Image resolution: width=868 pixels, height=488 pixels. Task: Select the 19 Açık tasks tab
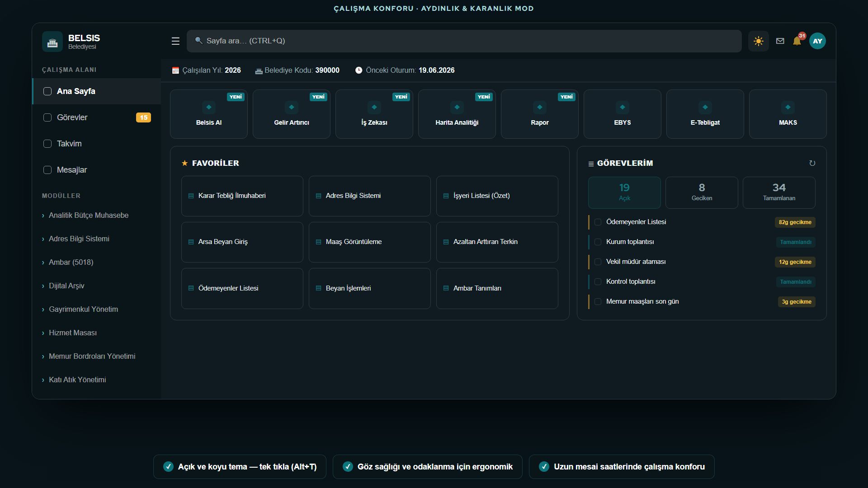[624, 192]
